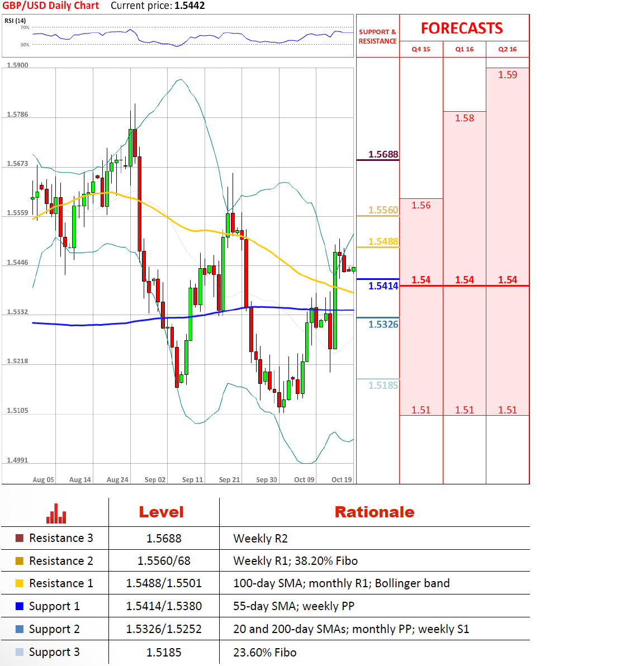Click the Support 1 row label
The width and height of the screenshot is (644, 666).
point(54,606)
